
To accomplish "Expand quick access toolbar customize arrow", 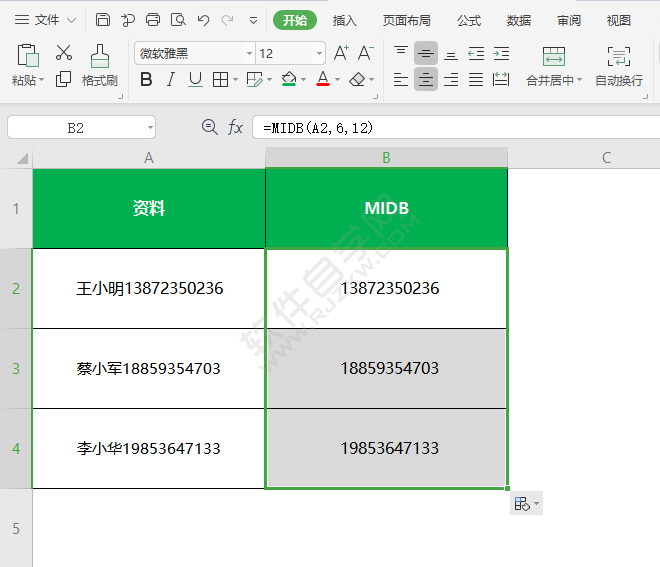I will [x=253, y=20].
